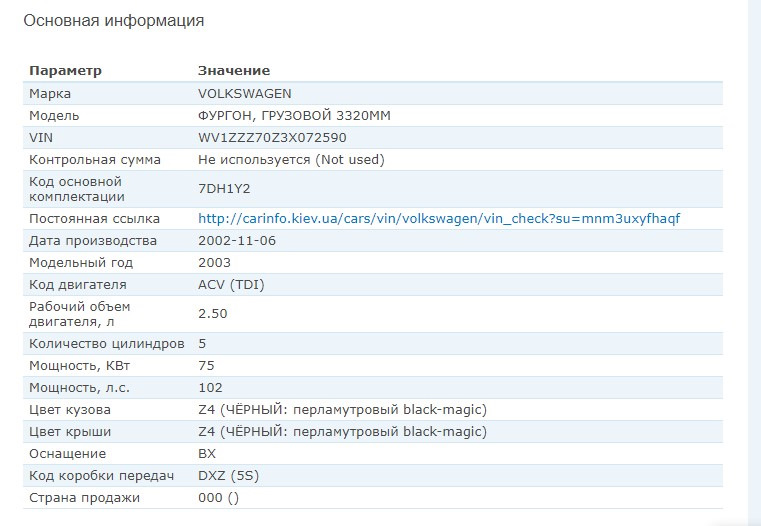Click the 'Код коробки передач' label
This screenshot has width=761, height=526.
[x=101, y=476]
